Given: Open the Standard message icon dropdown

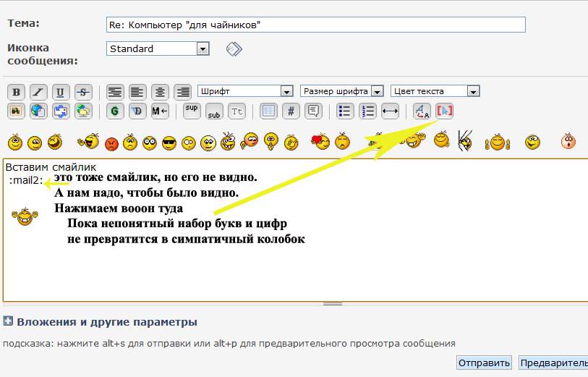Looking at the screenshot, I should coord(158,48).
